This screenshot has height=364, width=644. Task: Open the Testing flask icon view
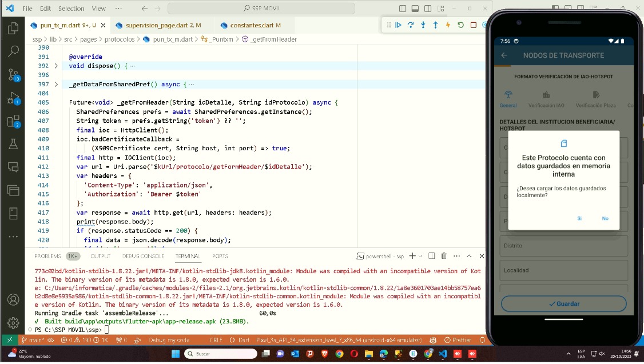(x=13, y=144)
